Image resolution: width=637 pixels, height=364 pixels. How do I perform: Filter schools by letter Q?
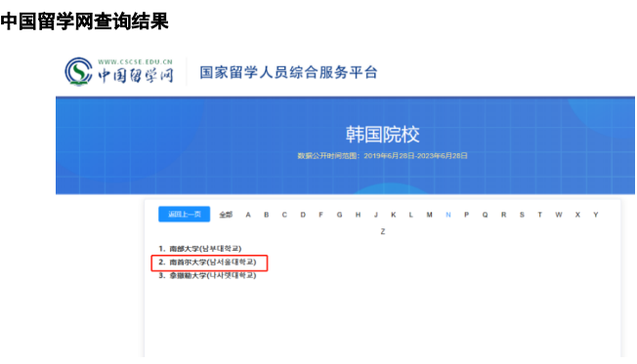[485, 215]
